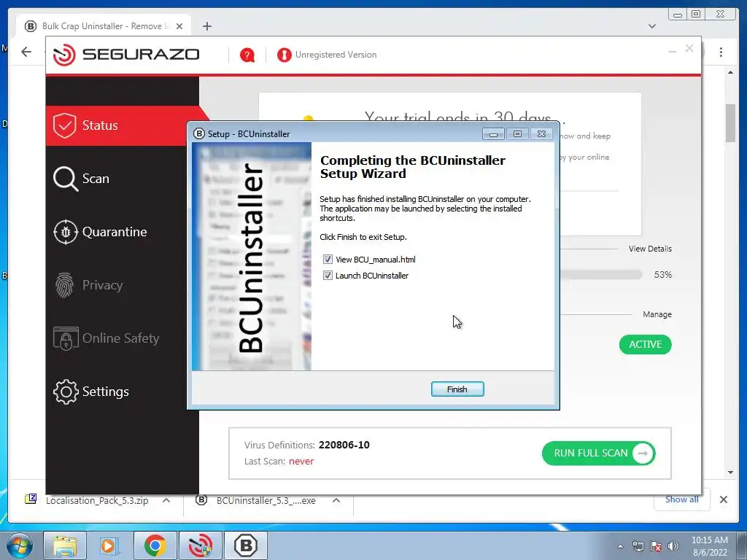The image size is (747, 560).
Task: Open Windows Media Player from taskbar
Action: 108,545
